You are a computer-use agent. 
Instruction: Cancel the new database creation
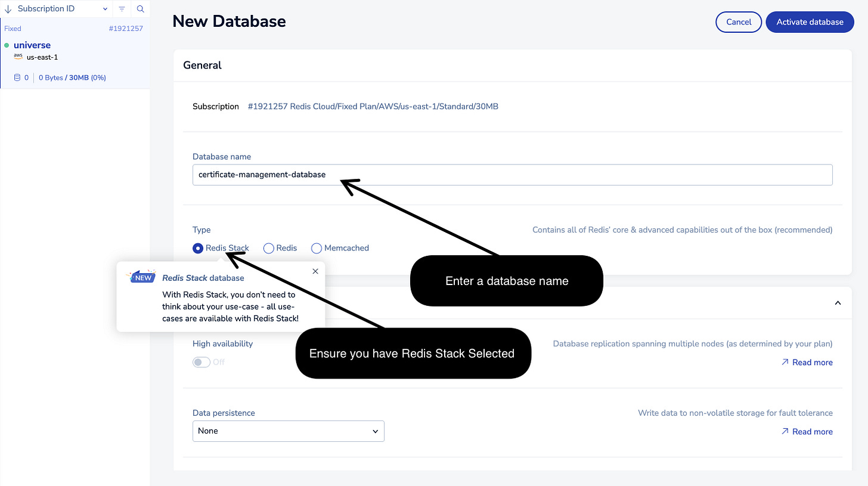click(x=739, y=22)
